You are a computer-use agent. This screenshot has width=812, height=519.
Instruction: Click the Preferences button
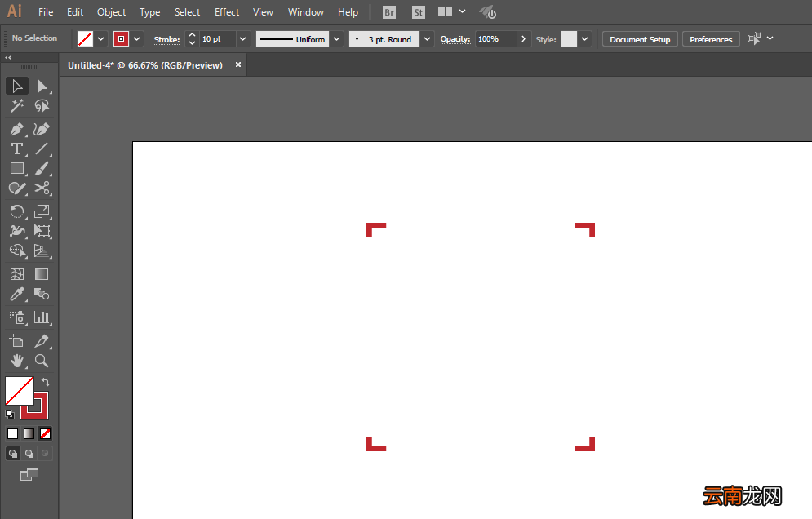pyautogui.click(x=711, y=39)
